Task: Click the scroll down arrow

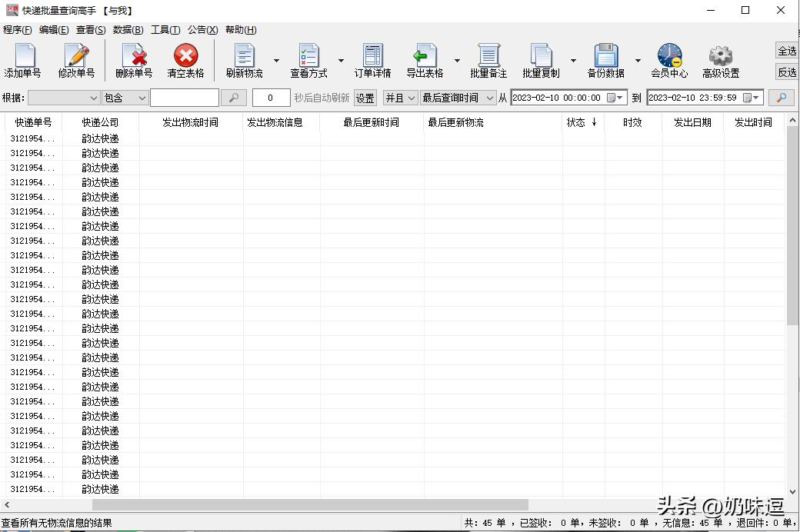Action: tap(792, 492)
